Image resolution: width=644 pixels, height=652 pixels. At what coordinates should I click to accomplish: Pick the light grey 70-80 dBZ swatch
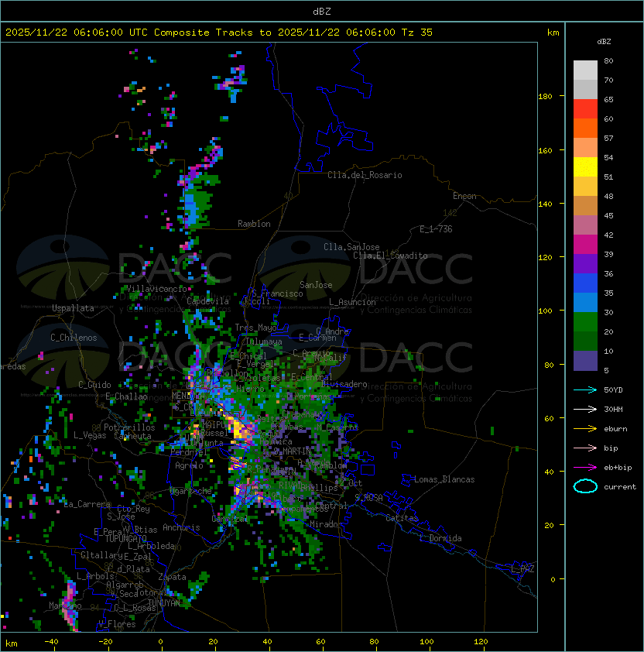pos(585,70)
